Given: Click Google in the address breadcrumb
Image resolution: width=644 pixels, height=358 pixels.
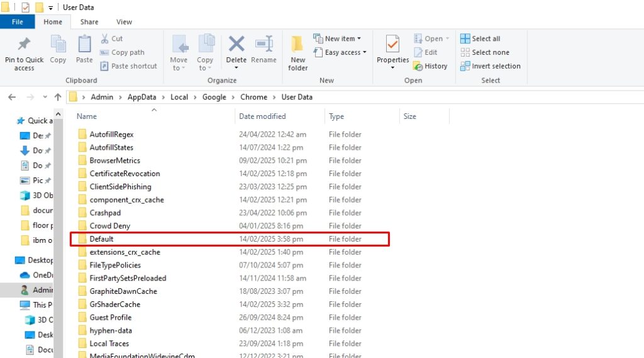Looking at the screenshot, I should [214, 97].
